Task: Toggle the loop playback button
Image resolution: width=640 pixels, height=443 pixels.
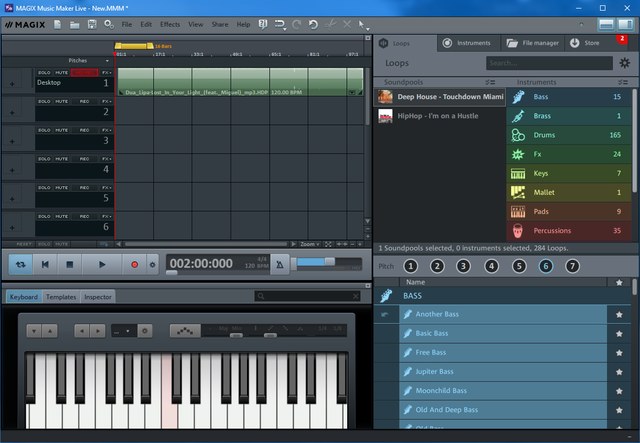Action: pyautogui.click(x=20, y=264)
